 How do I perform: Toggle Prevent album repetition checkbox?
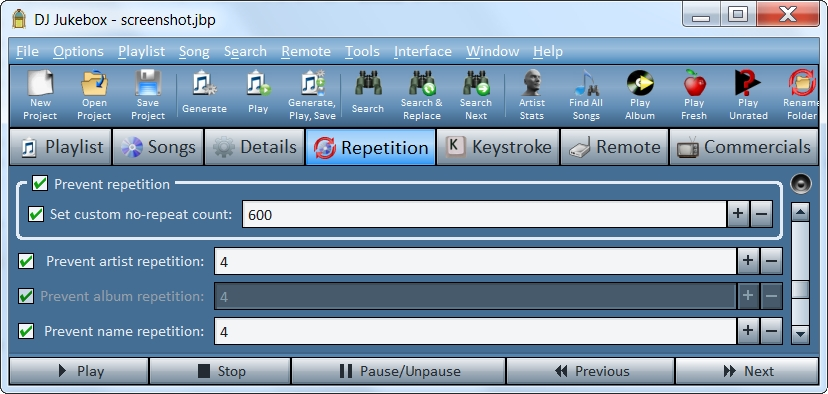pyautogui.click(x=26, y=296)
